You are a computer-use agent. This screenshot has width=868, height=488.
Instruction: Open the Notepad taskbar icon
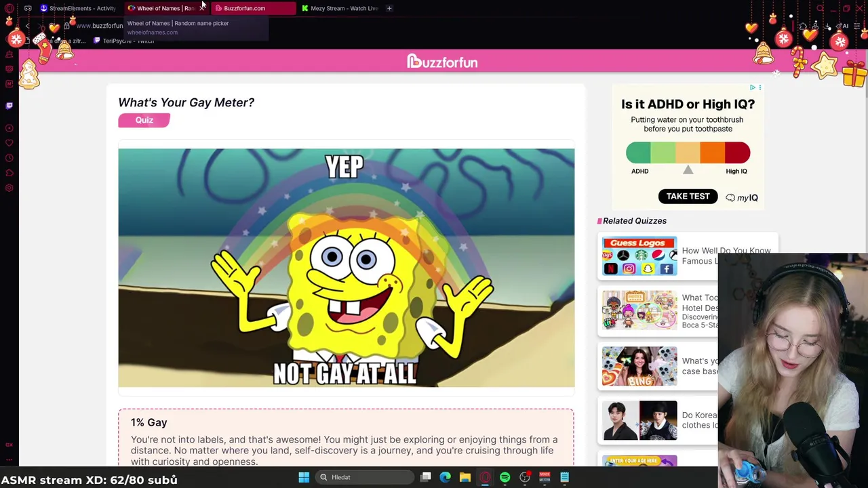click(564, 477)
